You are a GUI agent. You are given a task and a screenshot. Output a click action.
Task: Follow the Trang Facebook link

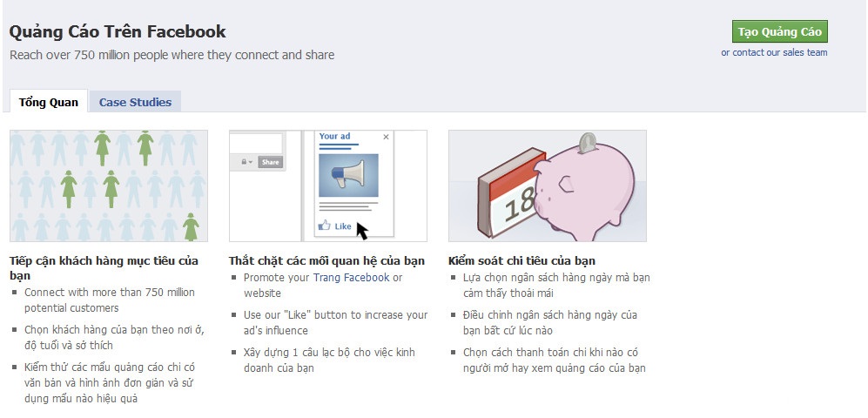click(352, 278)
